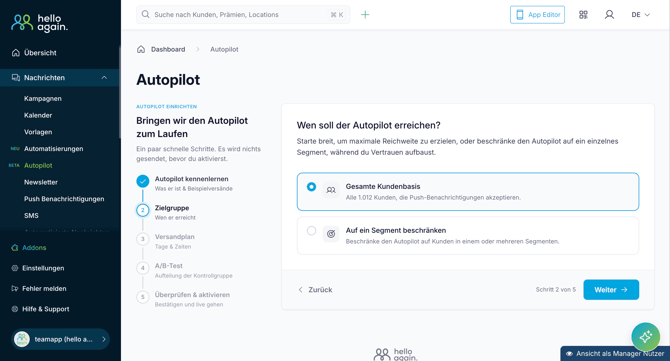This screenshot has height=361, width=670.
Task: Open SMS in the sidebar
Action: pyautogui.click(x=31, y=215)
